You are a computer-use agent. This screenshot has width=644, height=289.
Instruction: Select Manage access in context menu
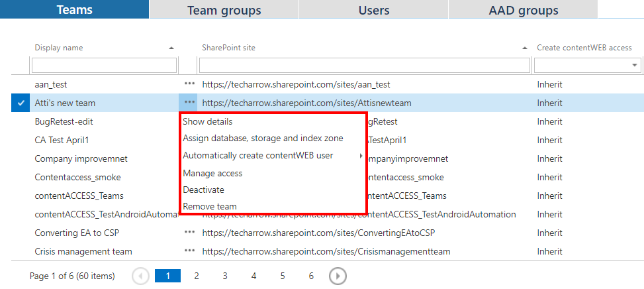tap(212, 173)
